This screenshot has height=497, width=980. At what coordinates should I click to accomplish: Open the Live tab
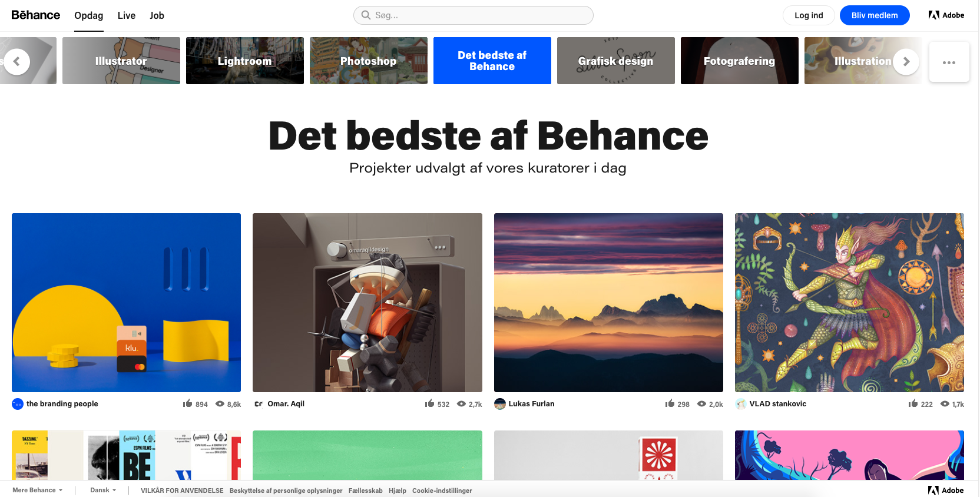[127, 15]
